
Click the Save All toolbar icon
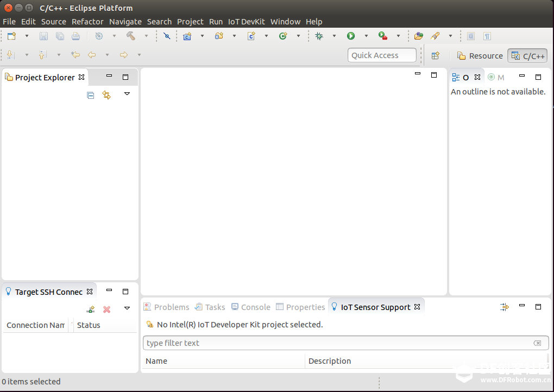[x=60, y=36]
